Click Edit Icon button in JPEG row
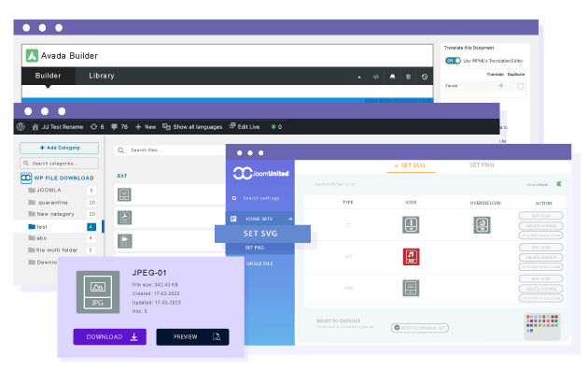Viewport: 588px width, 370px height. pos(540,278)
